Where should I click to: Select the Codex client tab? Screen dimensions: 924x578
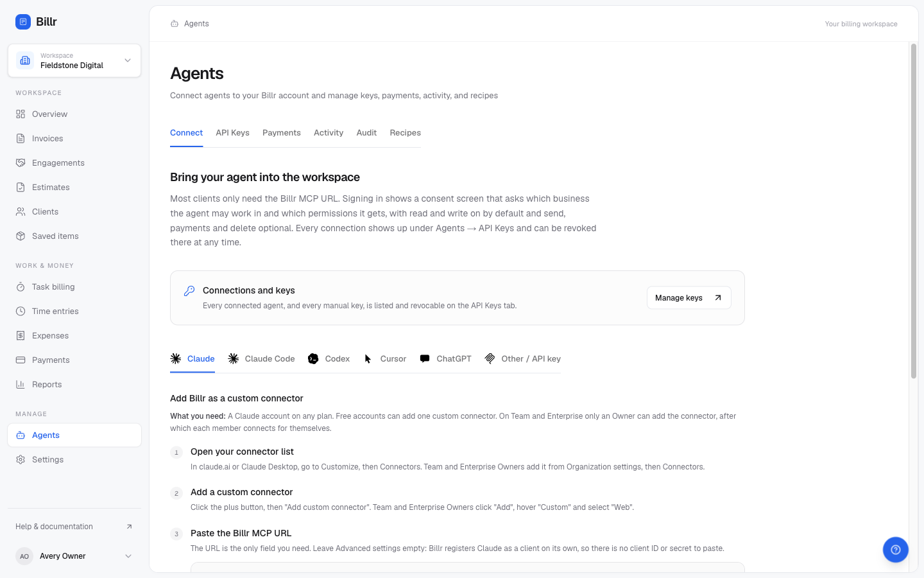(329, 359)
